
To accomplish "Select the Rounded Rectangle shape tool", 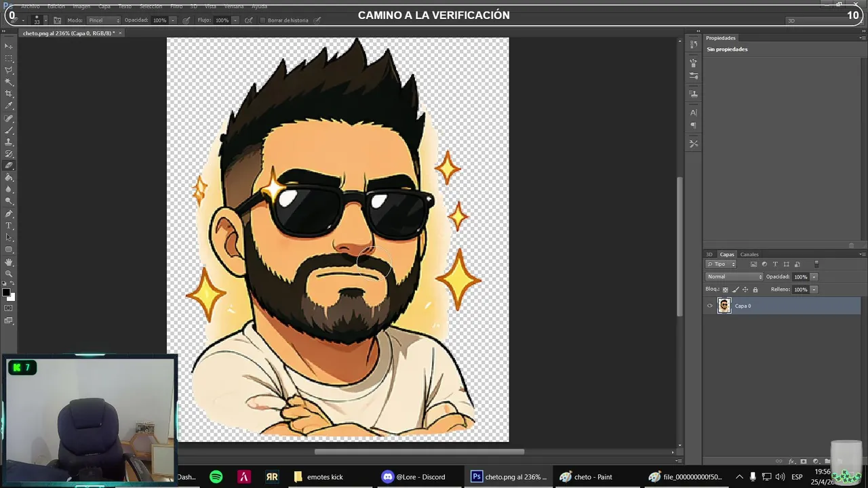I will (x=9, y=249).
